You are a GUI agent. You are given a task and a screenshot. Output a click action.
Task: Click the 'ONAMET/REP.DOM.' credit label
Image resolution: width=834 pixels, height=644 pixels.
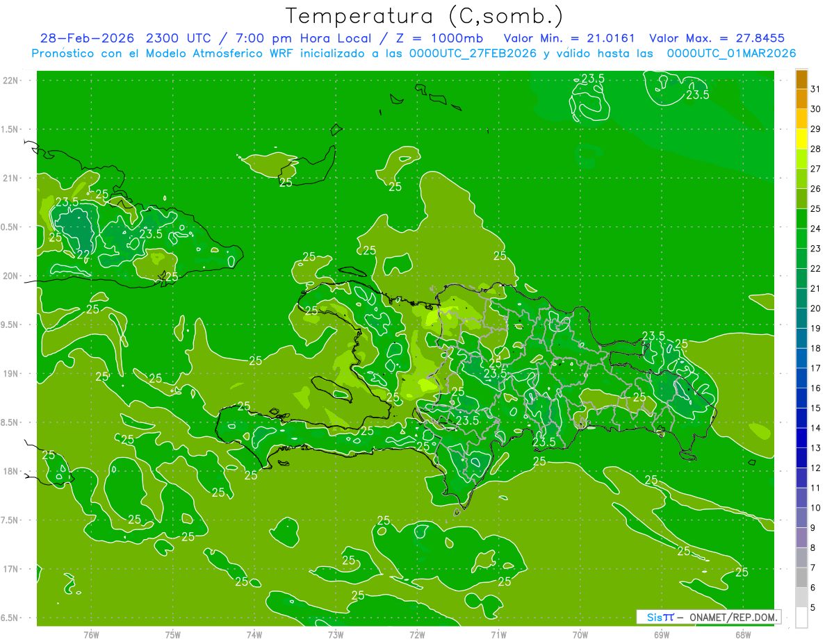pyautogui.click(x=735, y=617)
